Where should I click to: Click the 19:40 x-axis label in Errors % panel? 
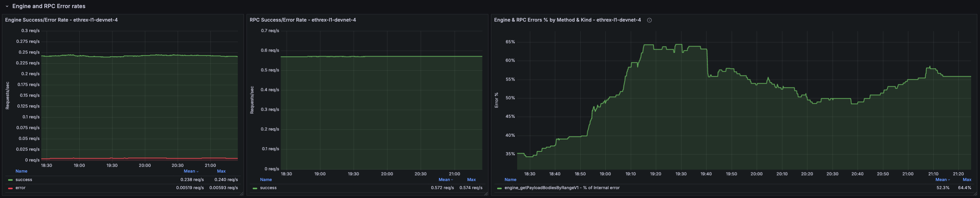click(706, 174)
